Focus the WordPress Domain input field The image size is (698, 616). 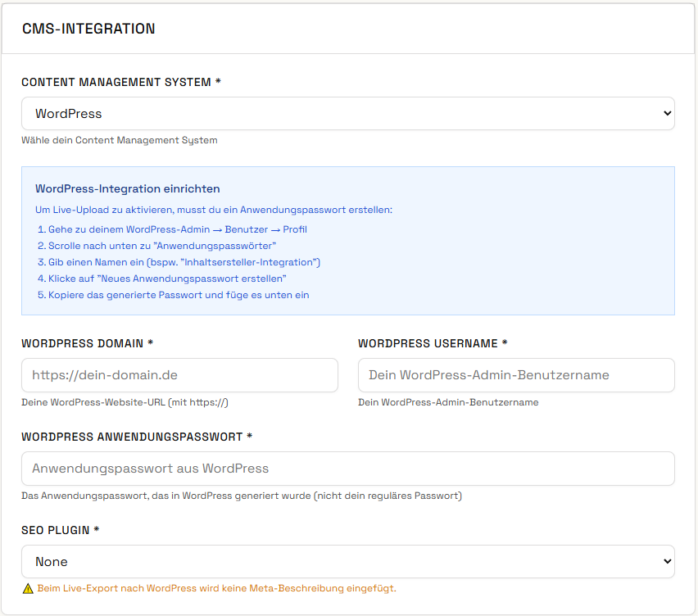point(179,375)
